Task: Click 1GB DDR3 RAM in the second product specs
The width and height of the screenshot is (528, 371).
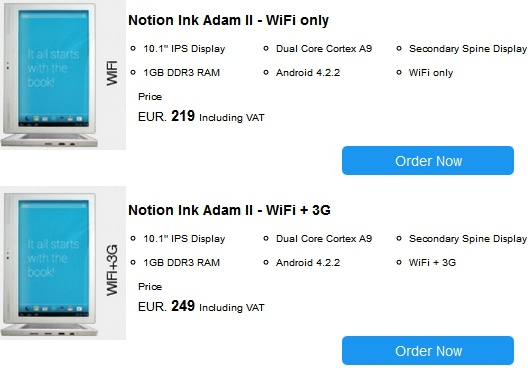Action: tap(182, 263)
